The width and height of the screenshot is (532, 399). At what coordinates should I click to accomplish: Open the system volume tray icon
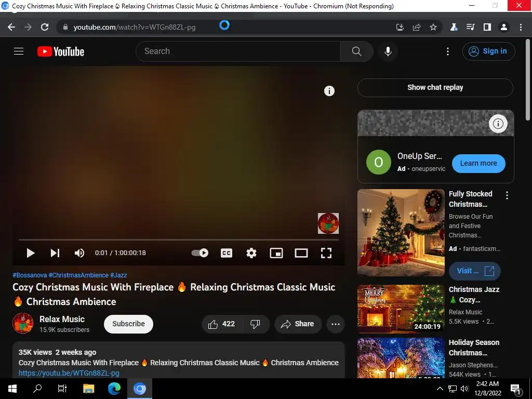point(464,389)
